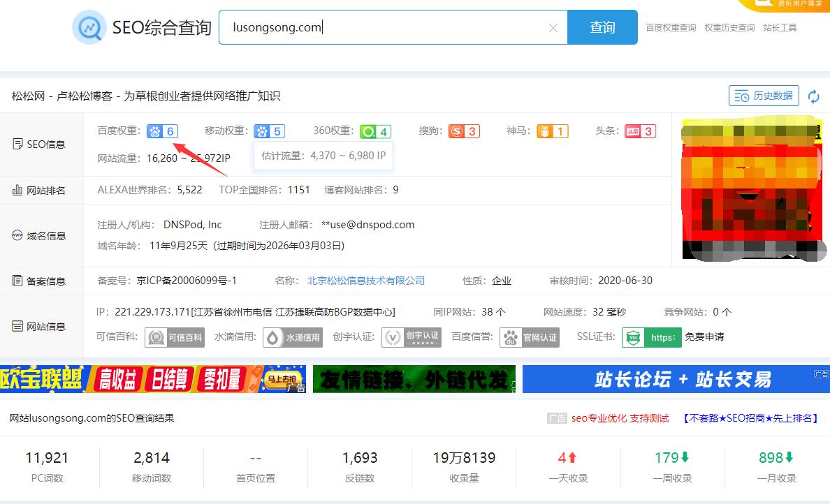Click the 水滴信用 badge
The image size is (830, 504).
tap(293, 337)
